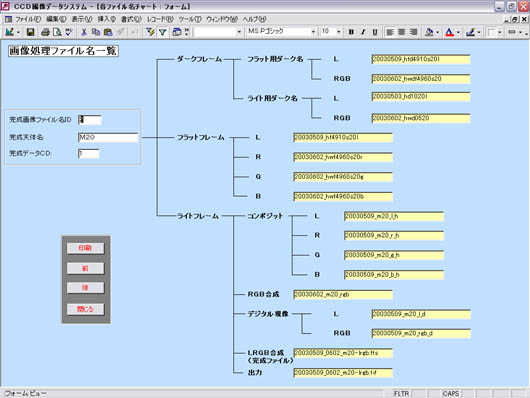Open the ヘルプ(H) menu
Viewport: 530px width, 398px height.
pyautogui.click(x=255, y=19)
